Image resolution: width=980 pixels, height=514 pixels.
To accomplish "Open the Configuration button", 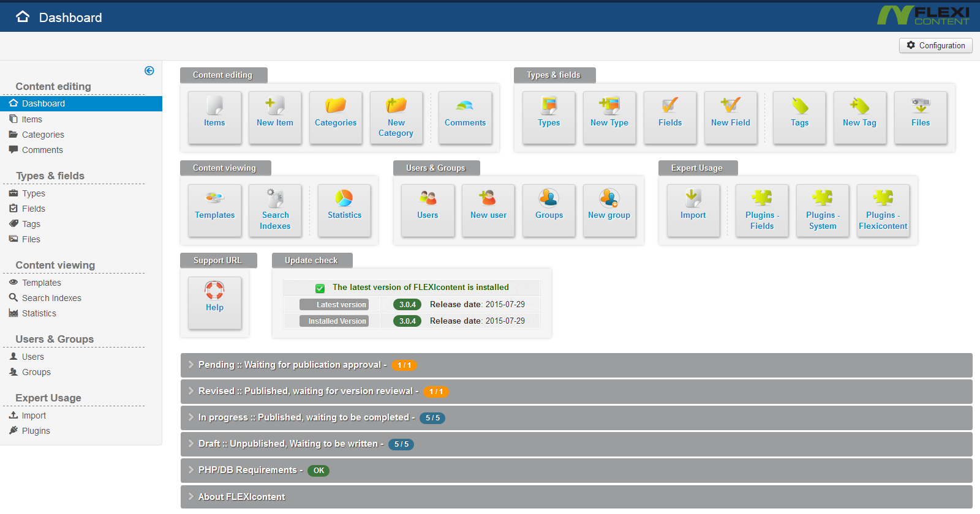I will point(935,45).
